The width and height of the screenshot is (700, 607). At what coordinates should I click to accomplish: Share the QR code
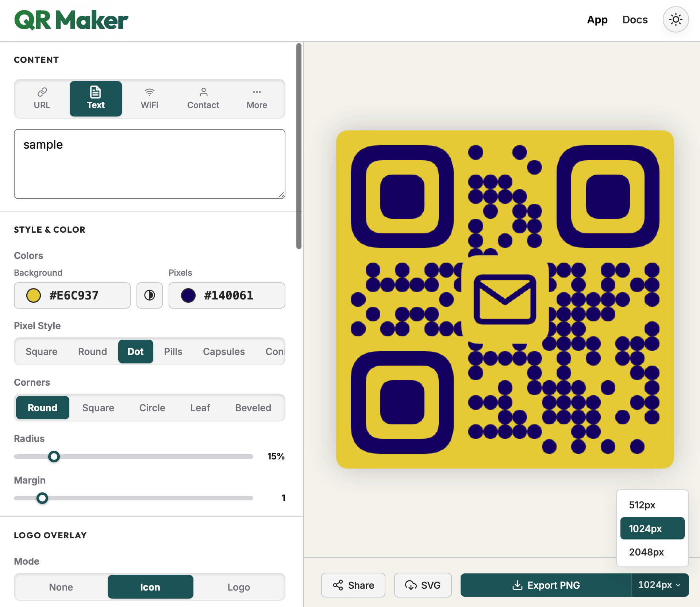coord(353,585)
